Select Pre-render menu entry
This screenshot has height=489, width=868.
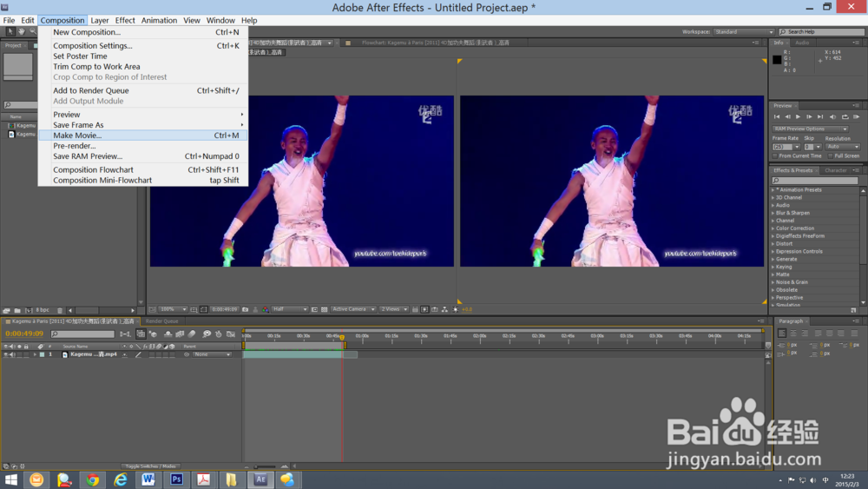tap(143, 146)
